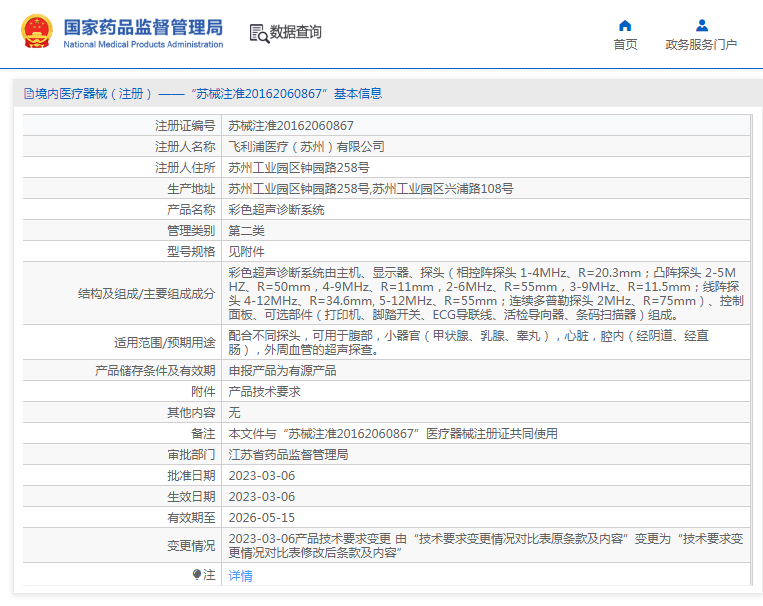
Task: Click the 见附件 model specification cell
Action: point(246,252)
